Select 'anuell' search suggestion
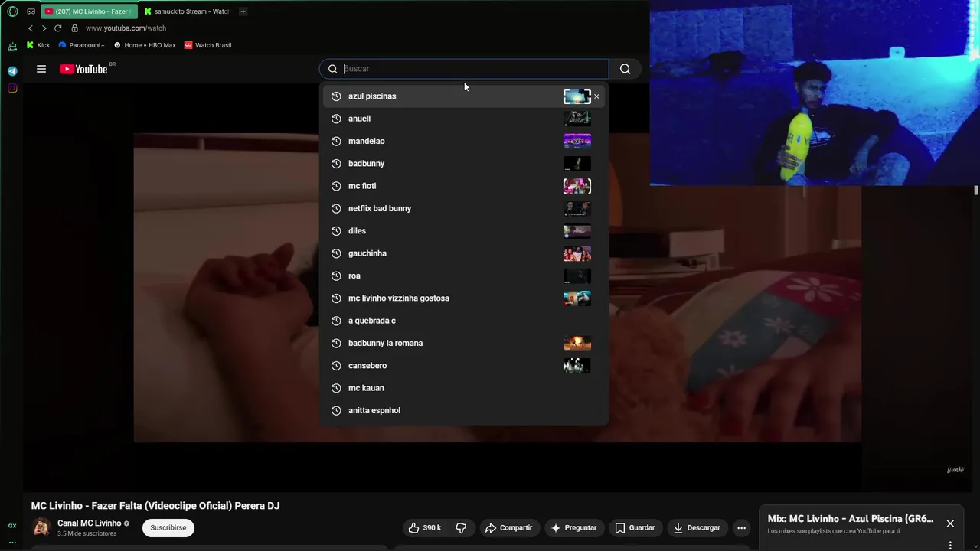980x551 pixels. (463, 119)
